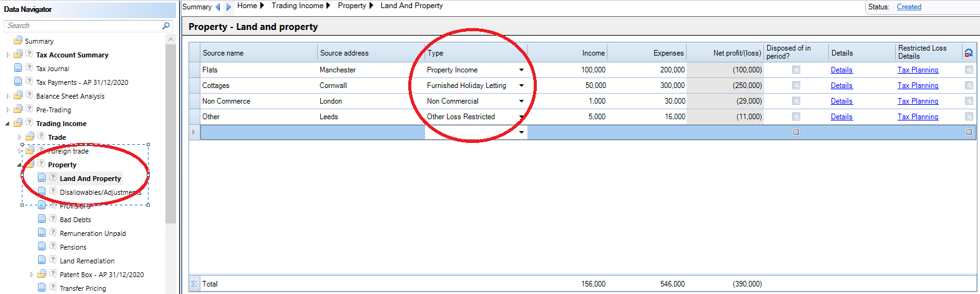Click the folder icon beside Balance Sheet Analysis

[18, 96]
